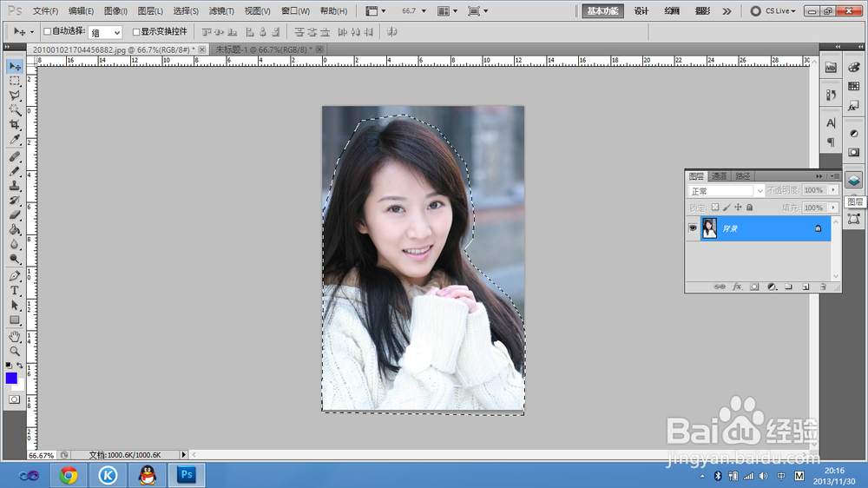Click the 基本功能 workspace button

(x=603, y=11)
